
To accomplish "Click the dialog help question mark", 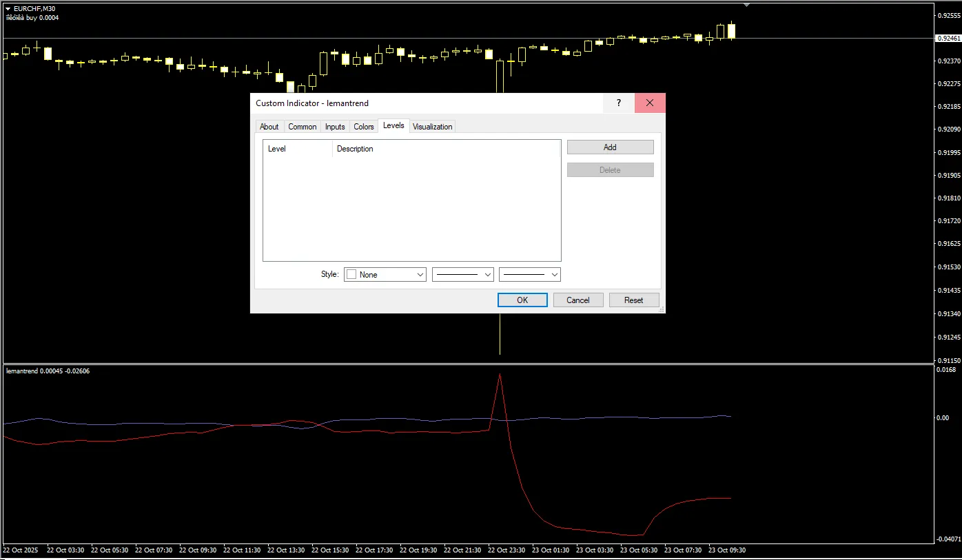I will coord(619,103).
